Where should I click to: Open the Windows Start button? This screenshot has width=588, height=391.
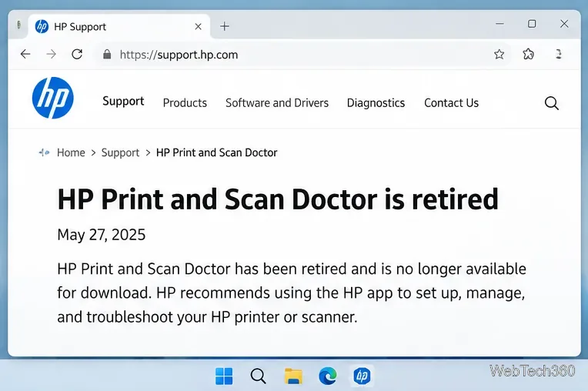(224, 376)
